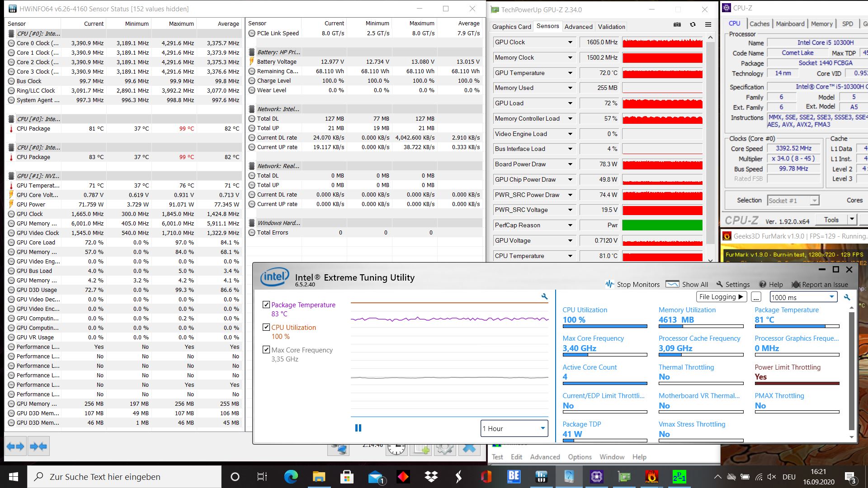Click GPU-Z sensors scrollbar down arrow
This screenshot has width=868, height=488.
coord(710,260)
